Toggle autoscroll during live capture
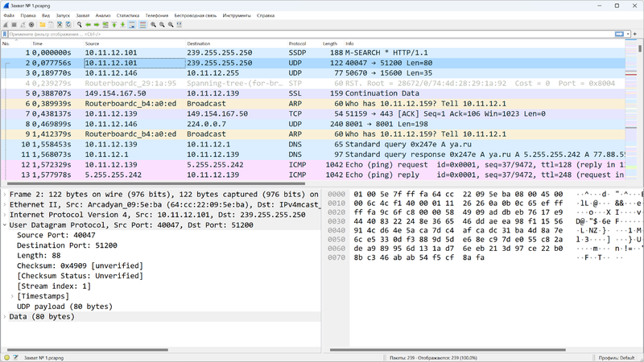 point(131,25)
